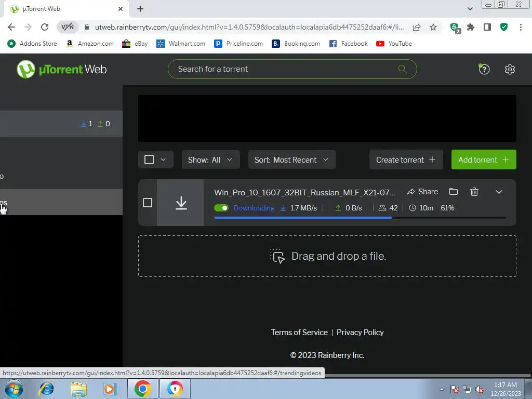Click the 1.7 MB/s download speed value
Image resolution: width=532 pixels, height=399 pixels.
[303, 208]
